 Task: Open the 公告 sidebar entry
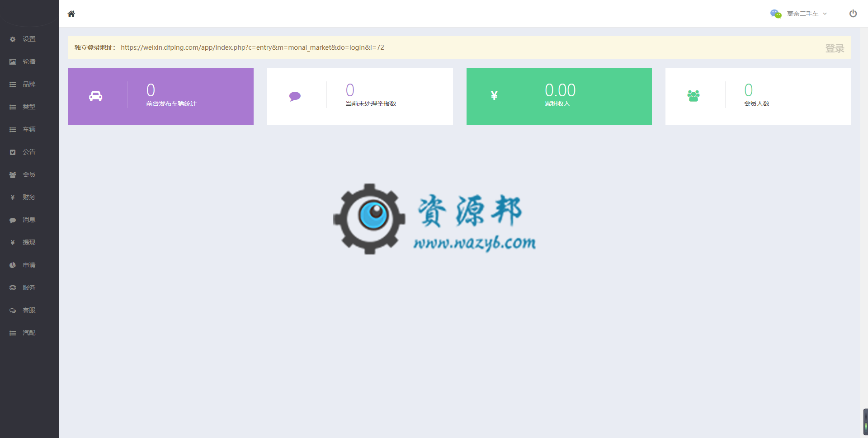click(x=29, y=152)
